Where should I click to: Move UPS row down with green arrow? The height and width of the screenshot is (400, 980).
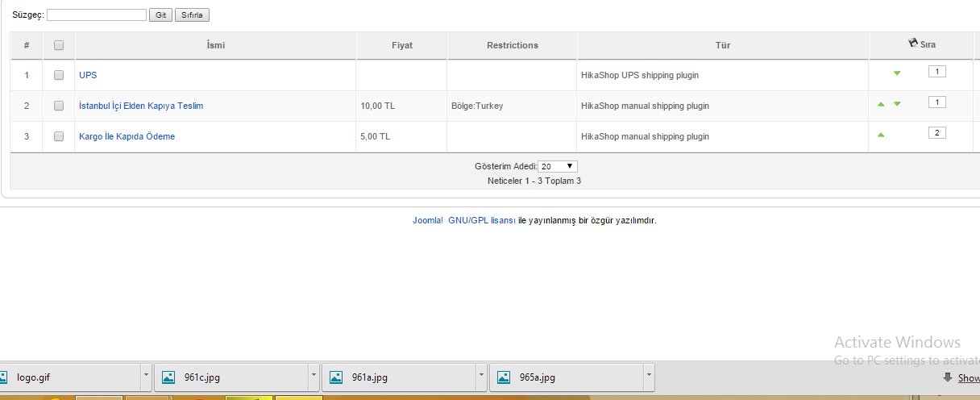coord(897,73)
